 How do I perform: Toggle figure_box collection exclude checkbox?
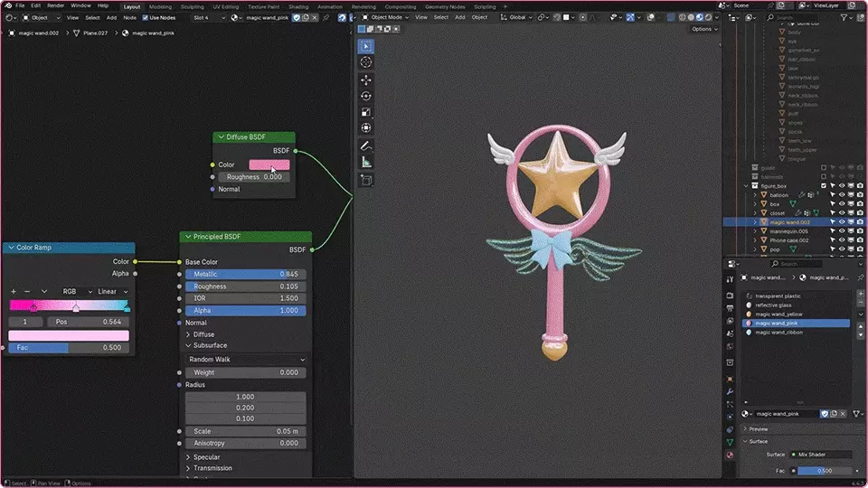point(824,186)
